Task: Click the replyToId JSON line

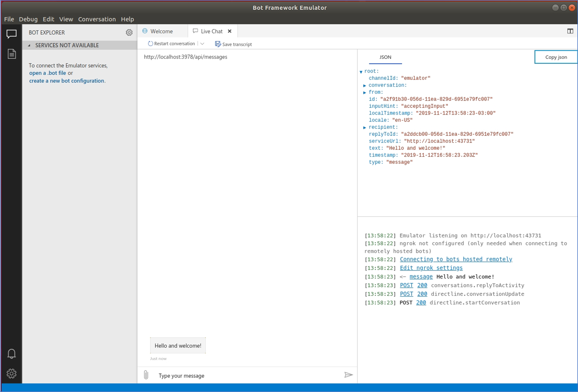Action: [441, 134]
